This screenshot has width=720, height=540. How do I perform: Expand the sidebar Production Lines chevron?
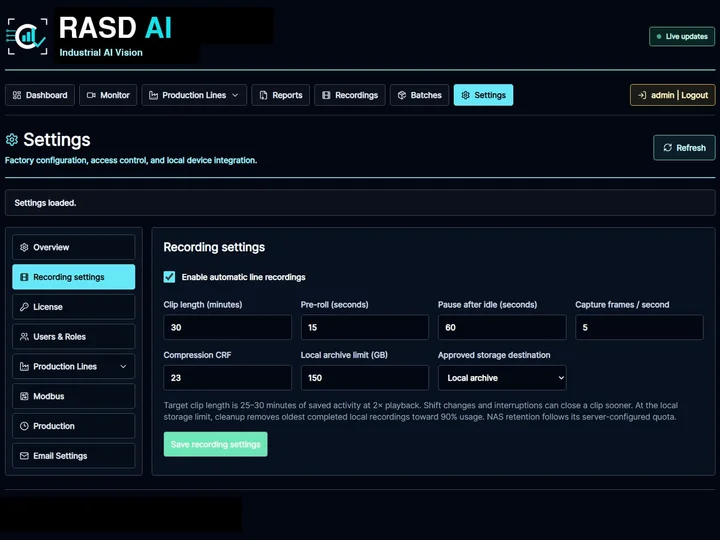(x=123, y=366)
